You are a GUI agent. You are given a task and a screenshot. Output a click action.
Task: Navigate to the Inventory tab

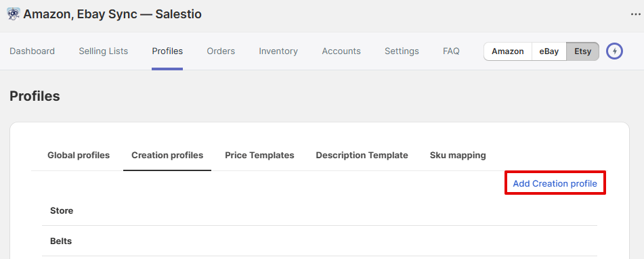pos(278,51)
